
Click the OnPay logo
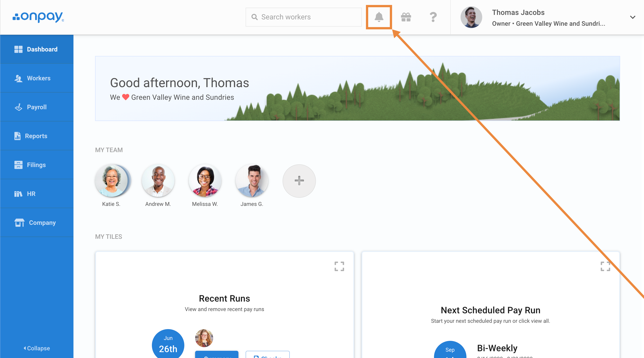click(38, 17)
